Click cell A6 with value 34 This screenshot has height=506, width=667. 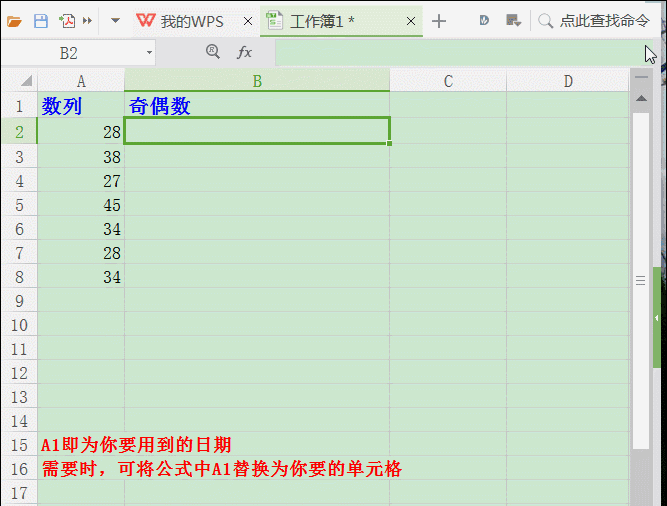pos(81,229)
